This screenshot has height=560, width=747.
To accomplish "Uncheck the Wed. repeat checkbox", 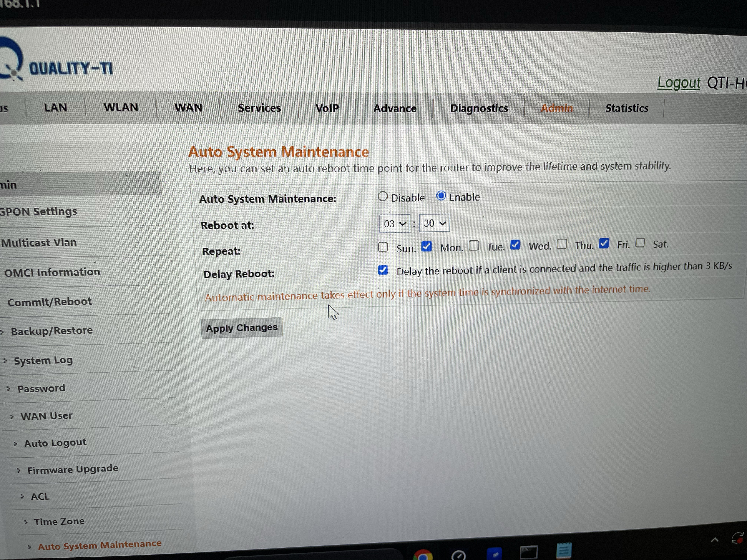I will pyautogui.click(x=515, y=245).
